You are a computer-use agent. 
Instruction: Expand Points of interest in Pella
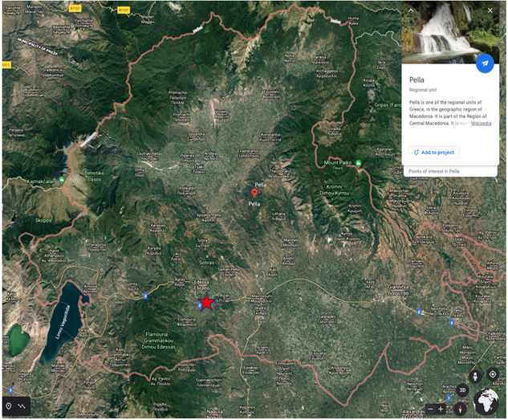[x=449, y=171]
